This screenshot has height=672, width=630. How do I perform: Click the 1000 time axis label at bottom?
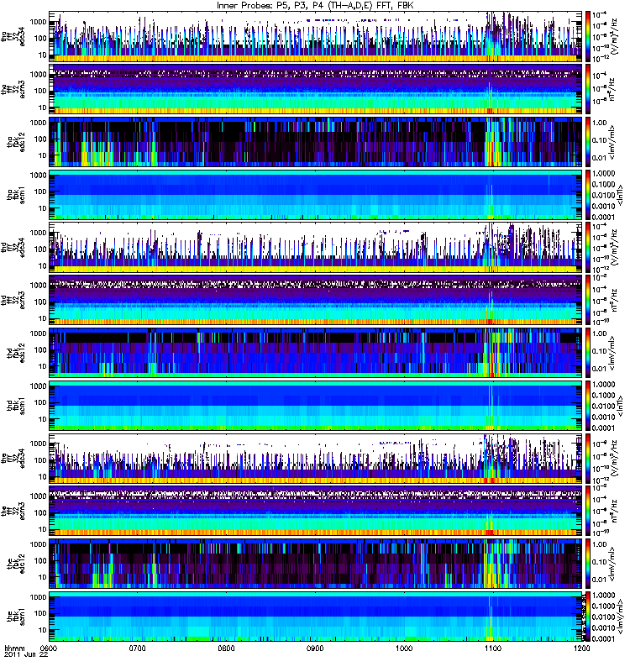coord(404,648)
